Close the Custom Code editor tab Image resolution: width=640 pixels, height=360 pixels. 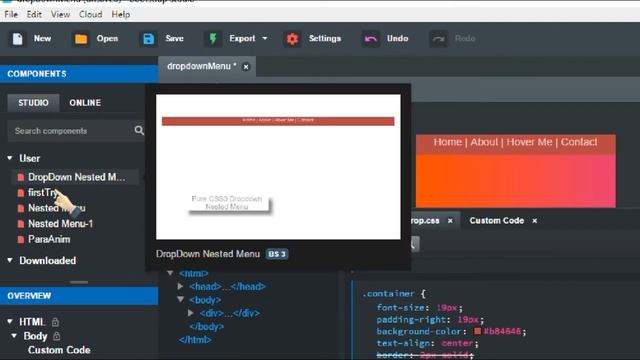click(535, 221)
